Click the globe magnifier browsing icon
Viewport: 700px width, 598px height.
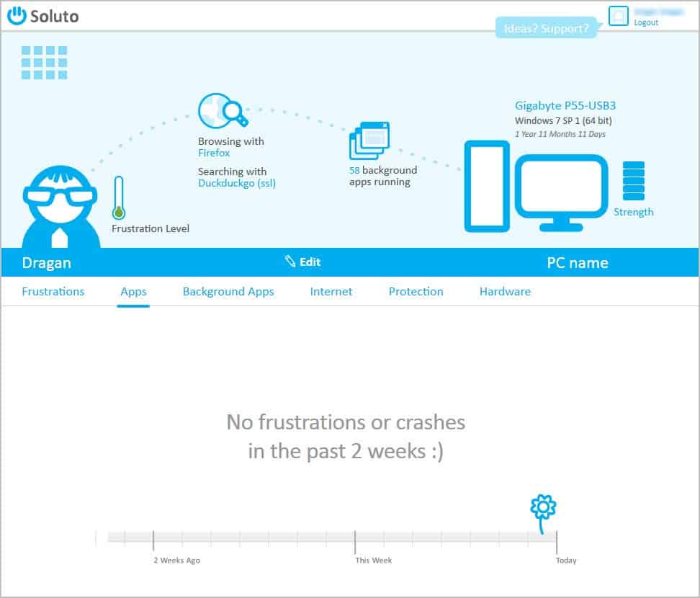click(222, 111)
